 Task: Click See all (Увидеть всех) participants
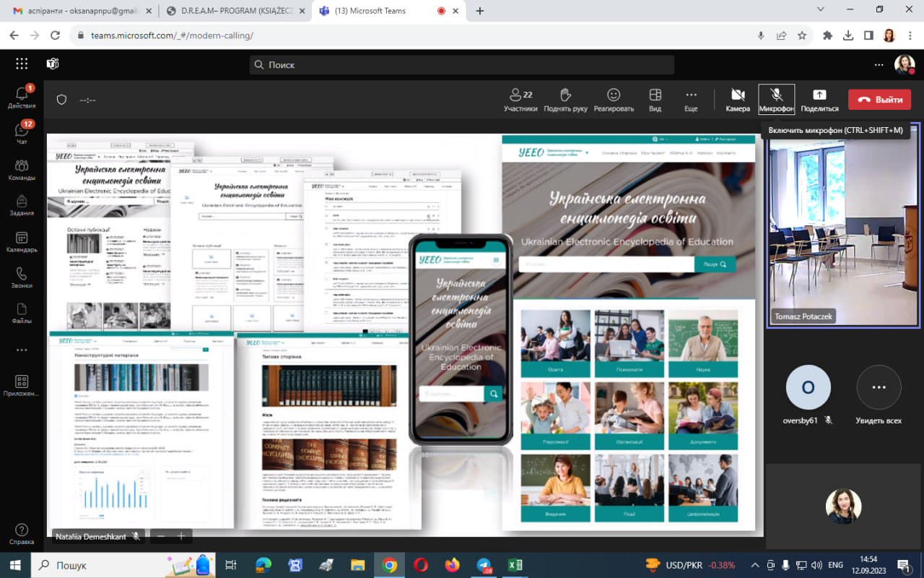879,394
